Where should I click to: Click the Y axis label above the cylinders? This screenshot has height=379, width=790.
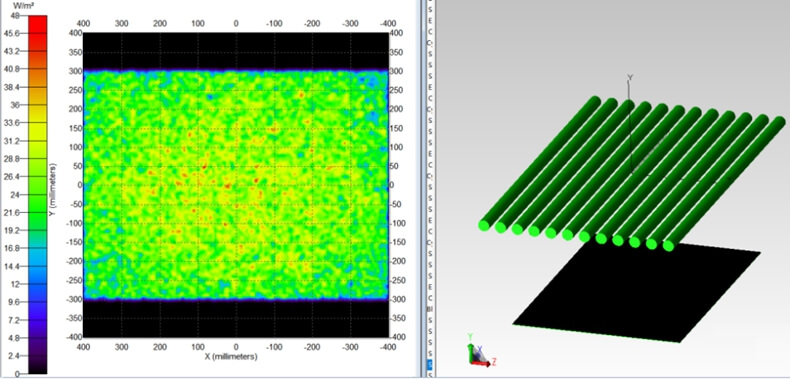point(629,78)
